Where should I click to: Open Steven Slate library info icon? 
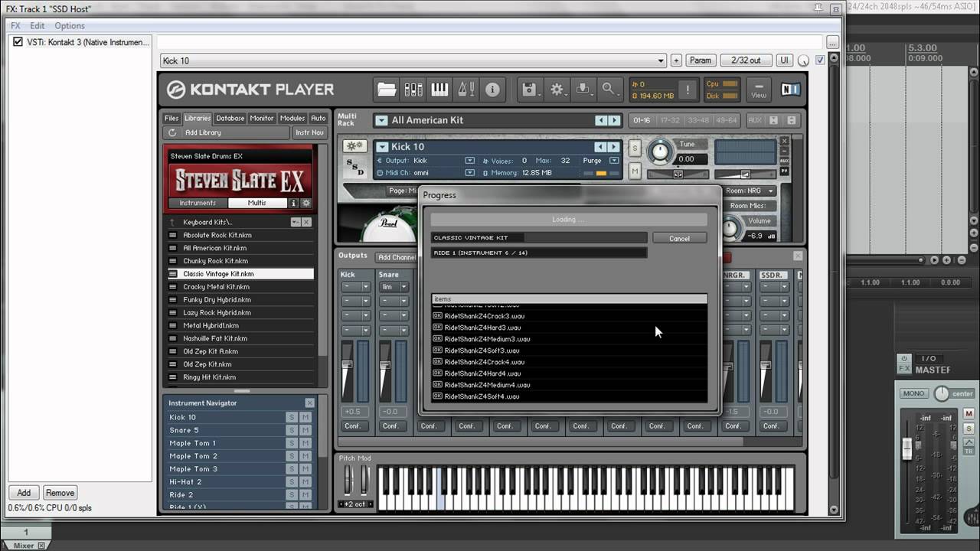pos(293,203)
